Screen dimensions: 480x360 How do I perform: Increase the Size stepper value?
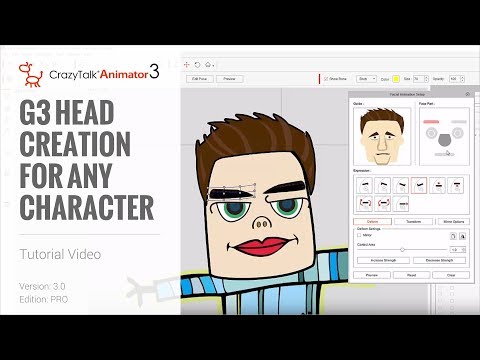[x=426, y=77]
